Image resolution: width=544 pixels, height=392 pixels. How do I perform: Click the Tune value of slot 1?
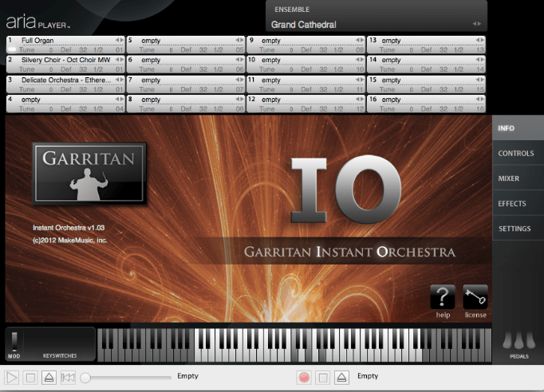point(51,50)
